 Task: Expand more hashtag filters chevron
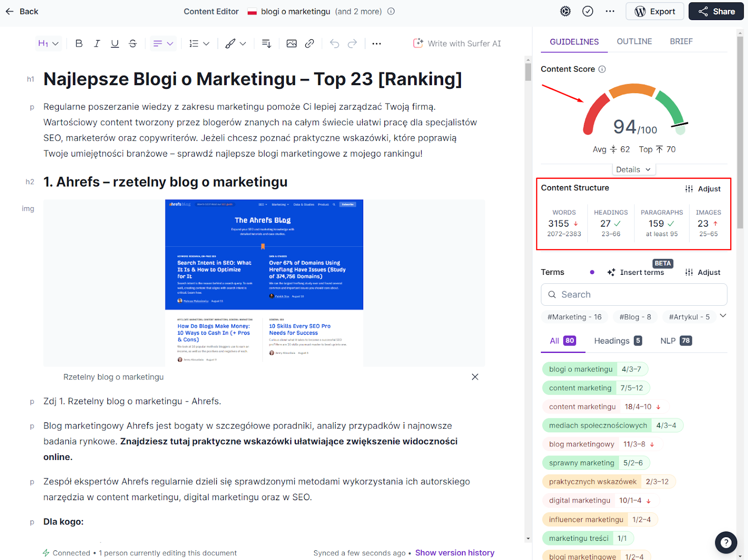coord(723,316)
